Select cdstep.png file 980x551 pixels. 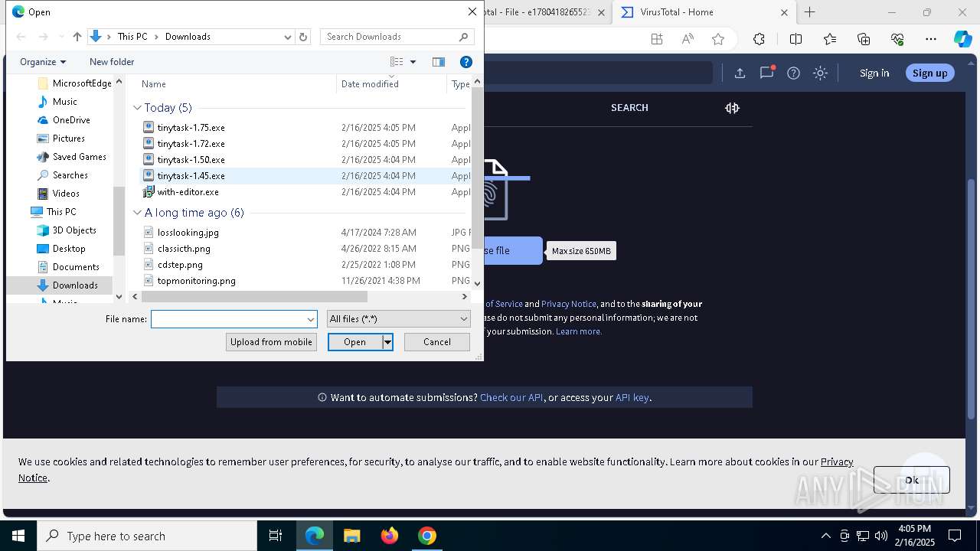coord(180,265)
